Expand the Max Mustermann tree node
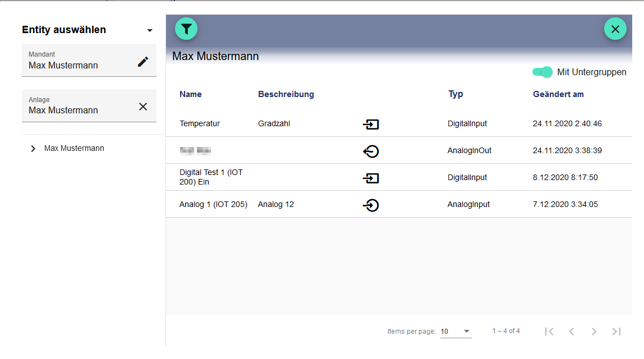This screenshot has width=644, height=359. tap(33, 148)
